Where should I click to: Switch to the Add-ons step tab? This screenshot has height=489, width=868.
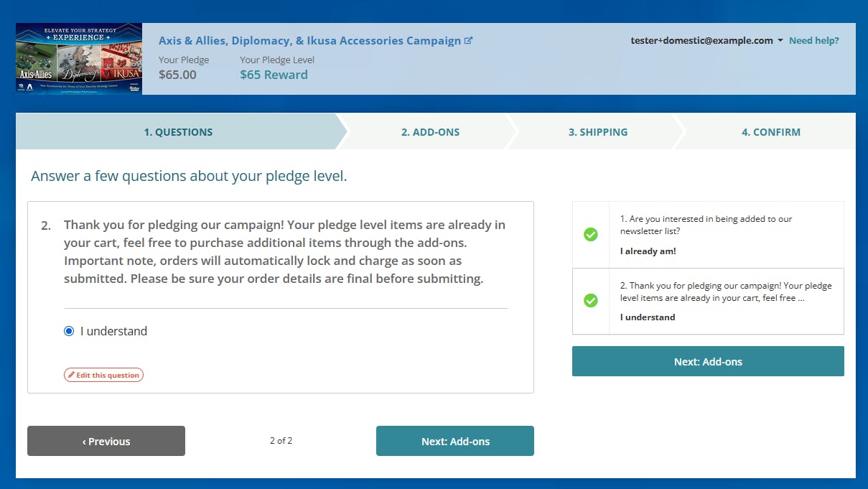(430, 132)
